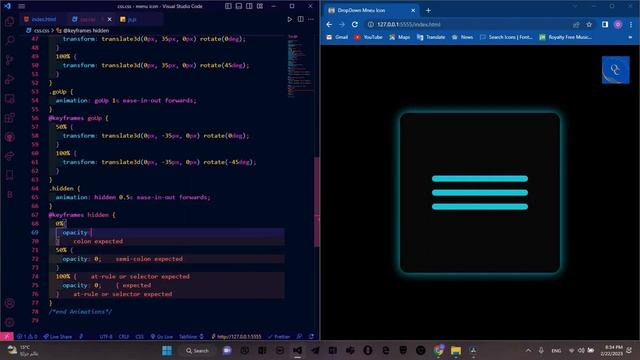Open the News bookmark
Screen dimensions: 640x360
[462, 37]
